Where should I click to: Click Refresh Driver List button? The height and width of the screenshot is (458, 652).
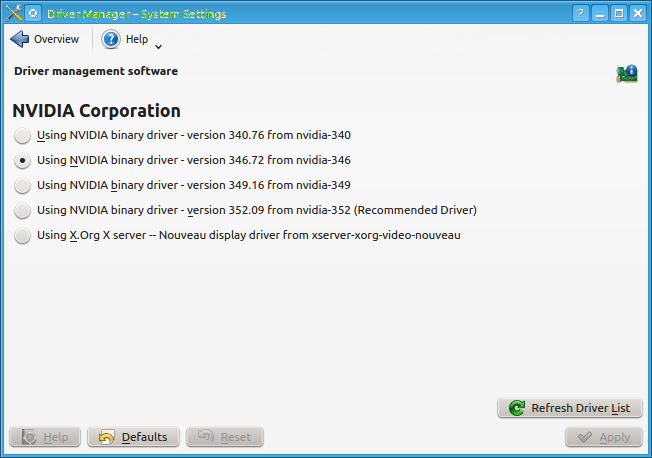click(x=570, y=408)
